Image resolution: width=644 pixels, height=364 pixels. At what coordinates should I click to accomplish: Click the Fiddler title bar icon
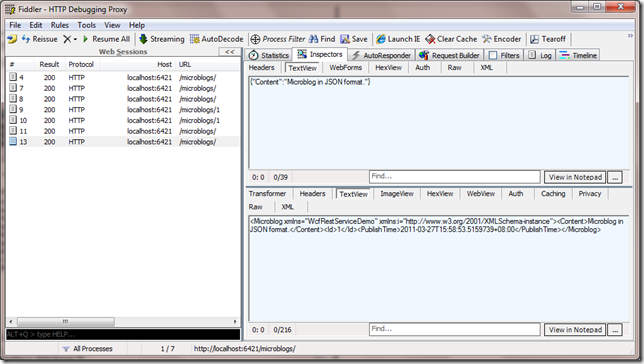click(x=10, y=9)
